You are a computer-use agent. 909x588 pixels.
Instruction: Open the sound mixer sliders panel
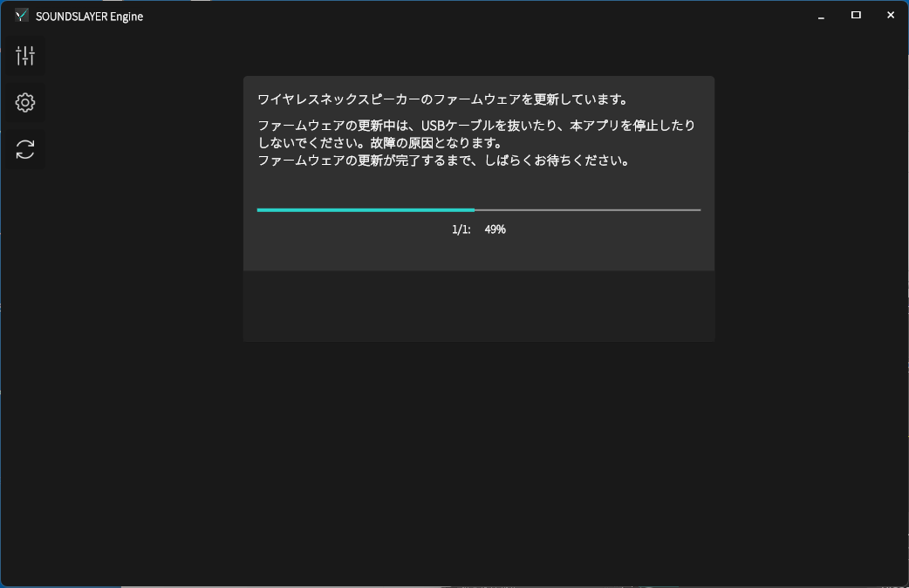click(x=25, y=57)
